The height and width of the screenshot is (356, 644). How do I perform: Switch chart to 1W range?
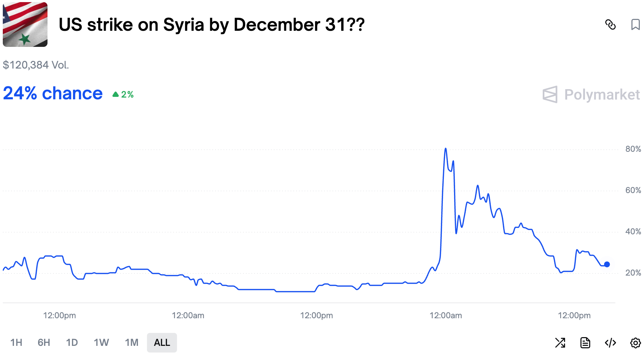(x=101, y=343)
